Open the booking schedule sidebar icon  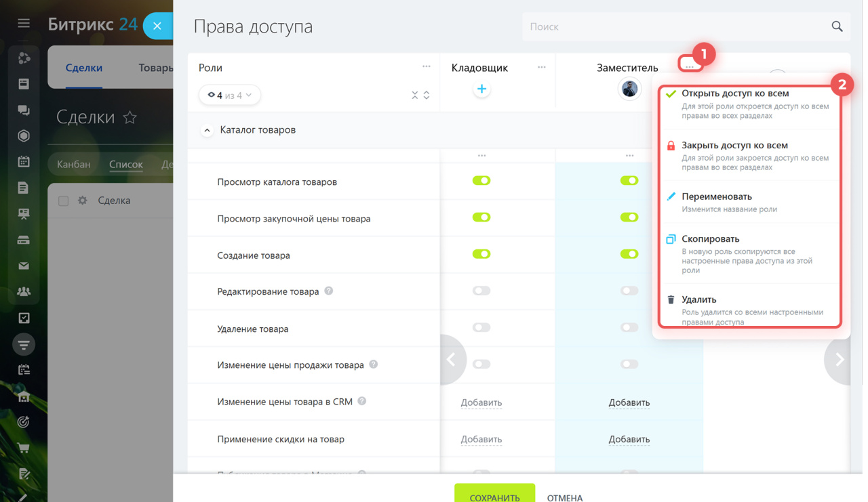24,370
